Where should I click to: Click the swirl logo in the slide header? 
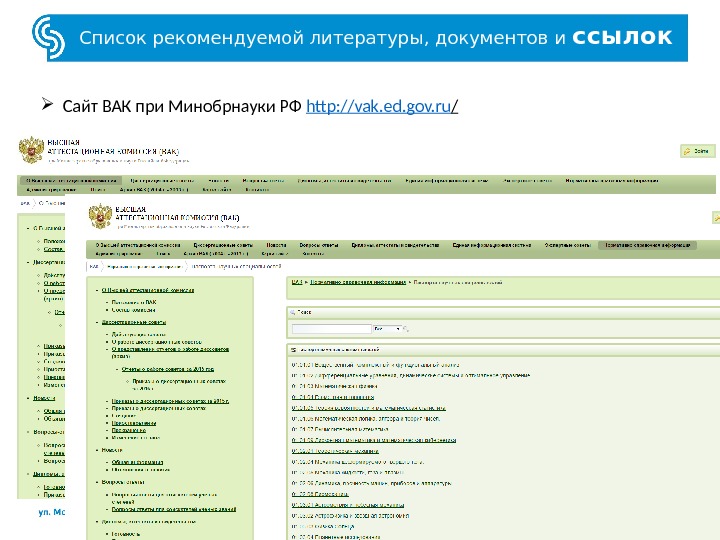point(49,38)
